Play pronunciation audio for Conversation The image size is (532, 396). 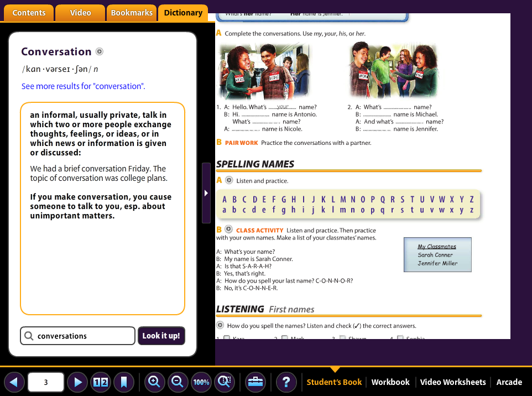[99, 52]
